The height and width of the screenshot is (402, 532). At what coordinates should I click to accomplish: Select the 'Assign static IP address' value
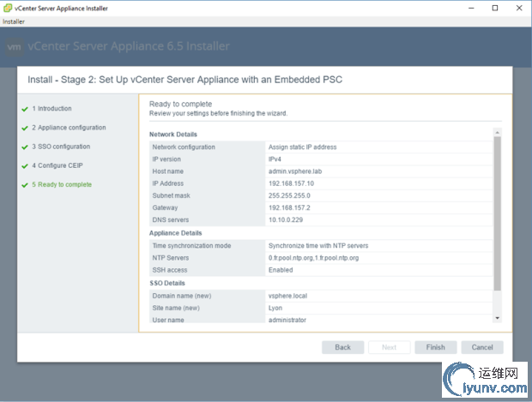coord(302,147)
